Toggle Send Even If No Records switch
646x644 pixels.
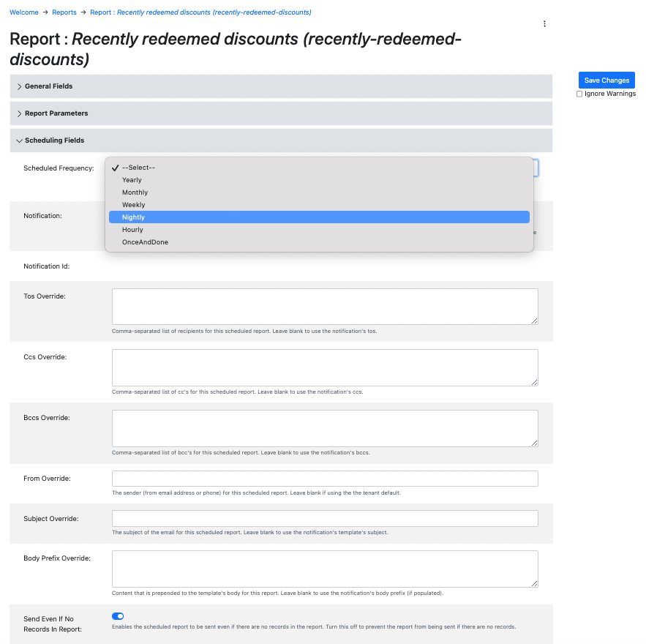[118, 616]
